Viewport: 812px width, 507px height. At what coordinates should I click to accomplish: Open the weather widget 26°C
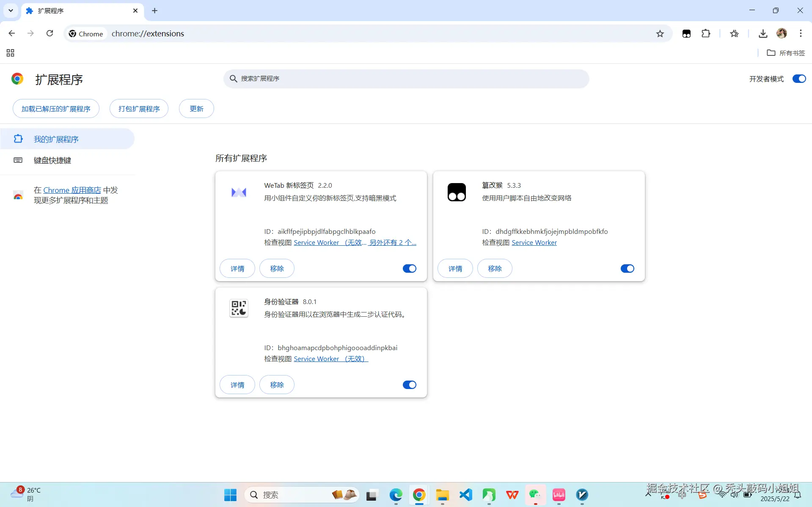(x=25, y=494)
